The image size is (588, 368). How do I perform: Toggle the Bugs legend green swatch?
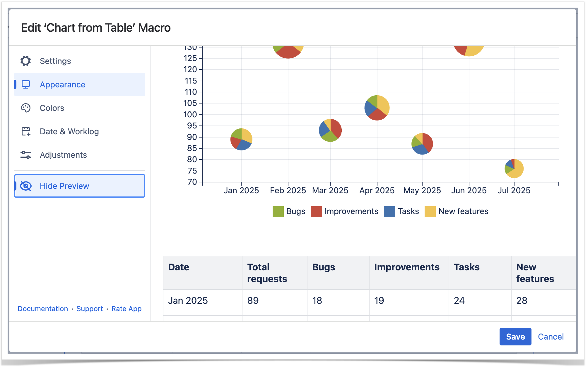278,211
